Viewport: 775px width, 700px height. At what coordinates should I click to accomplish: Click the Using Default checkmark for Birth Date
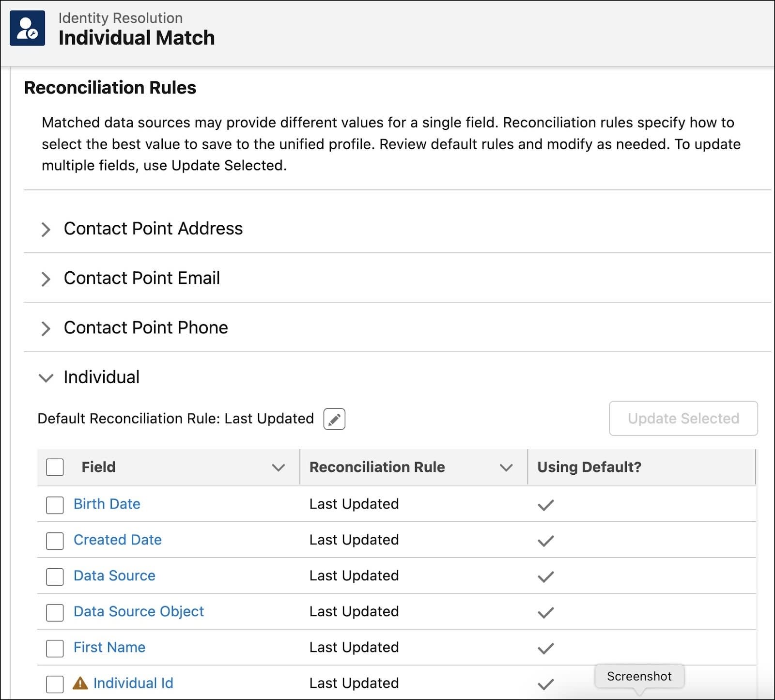[x=545, y=505]
